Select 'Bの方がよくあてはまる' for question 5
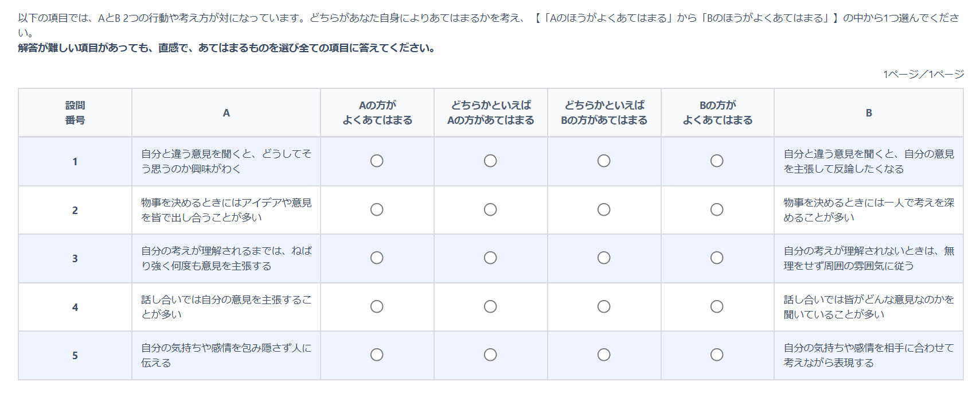The image size is (980, 393). 717,355
